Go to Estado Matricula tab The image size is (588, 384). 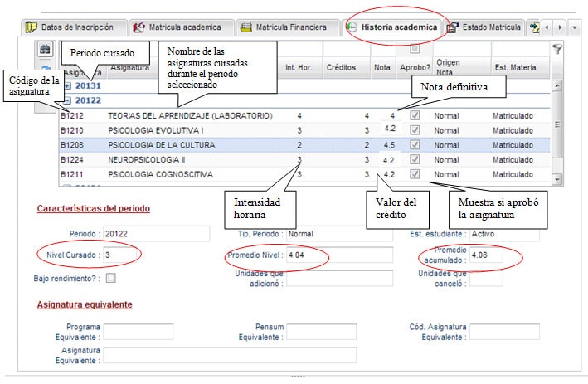point(484,27)
